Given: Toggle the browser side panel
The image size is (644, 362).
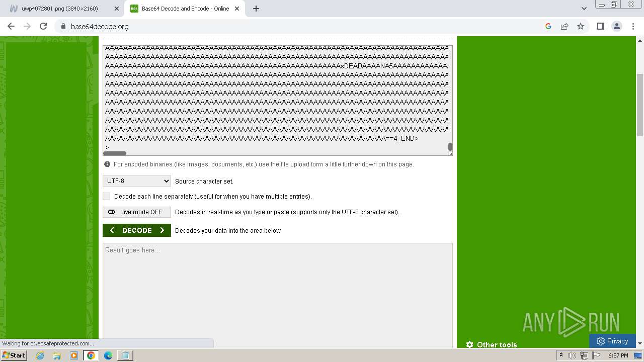Looking at the screenshot, I should (600, 26).
